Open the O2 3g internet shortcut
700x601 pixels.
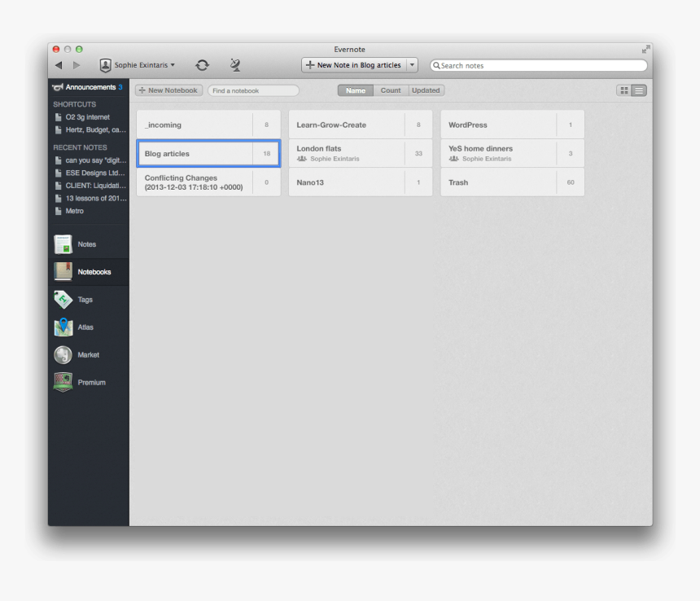click(x=89, y=117)
